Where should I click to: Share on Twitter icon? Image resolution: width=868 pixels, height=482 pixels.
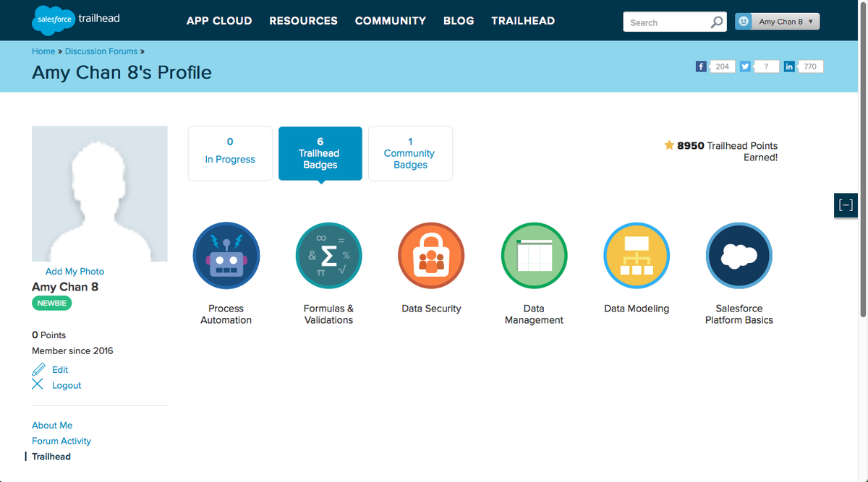(745, 66)
